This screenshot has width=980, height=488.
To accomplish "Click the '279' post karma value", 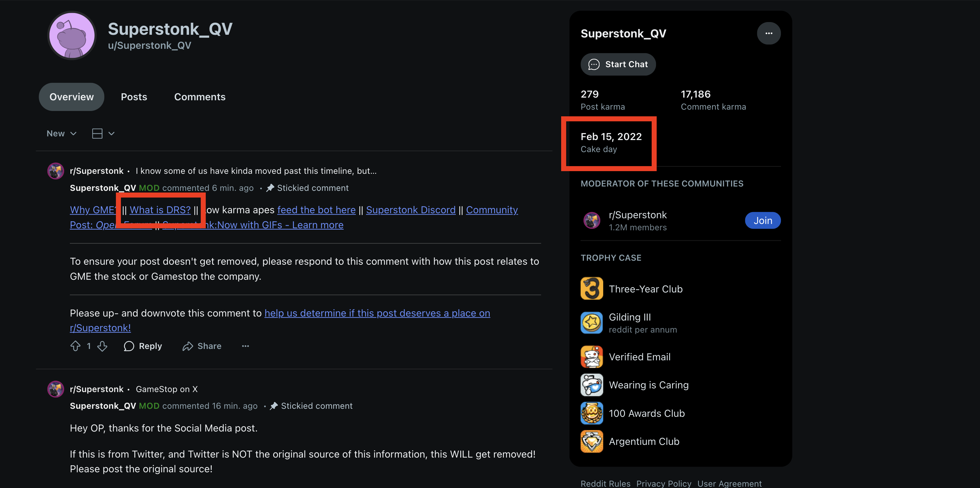I will point(589,94).
